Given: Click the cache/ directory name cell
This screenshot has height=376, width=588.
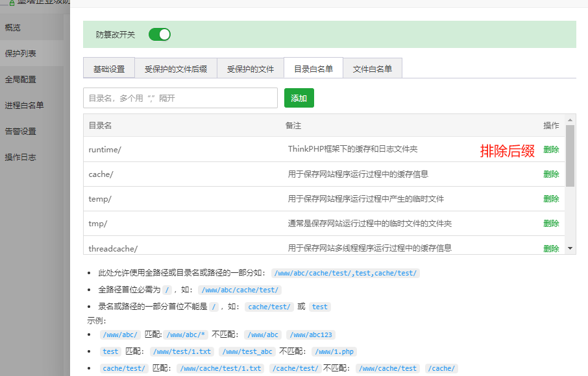Looking at the screenshot, I should [101, 174].
